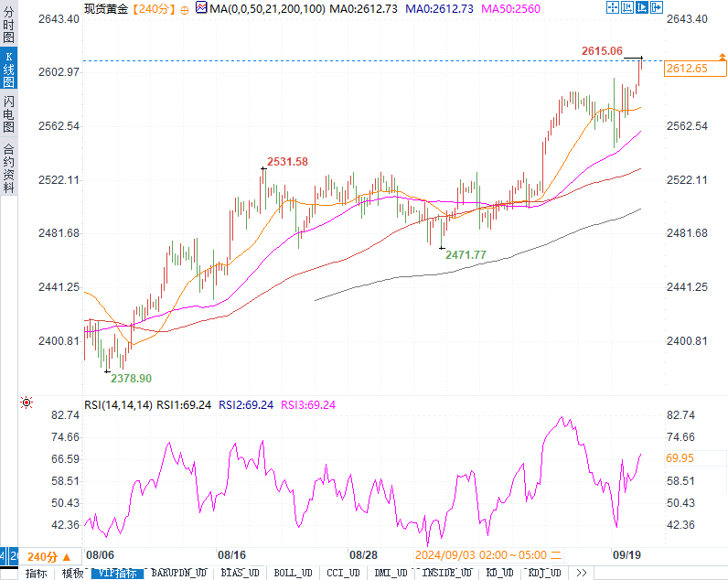
Task: Click the export arrow icon
Action: coord(657,7)
